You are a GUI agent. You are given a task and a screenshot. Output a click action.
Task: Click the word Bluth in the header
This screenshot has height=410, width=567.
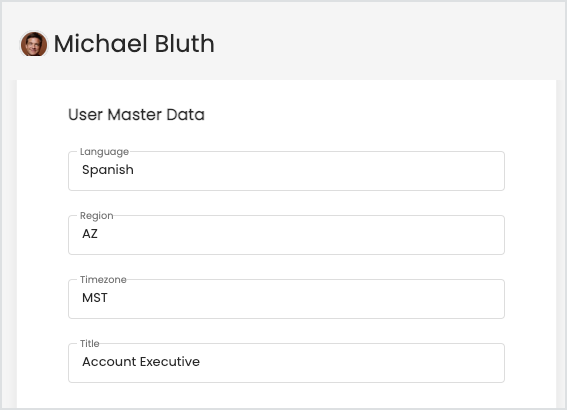pos(185,44)
